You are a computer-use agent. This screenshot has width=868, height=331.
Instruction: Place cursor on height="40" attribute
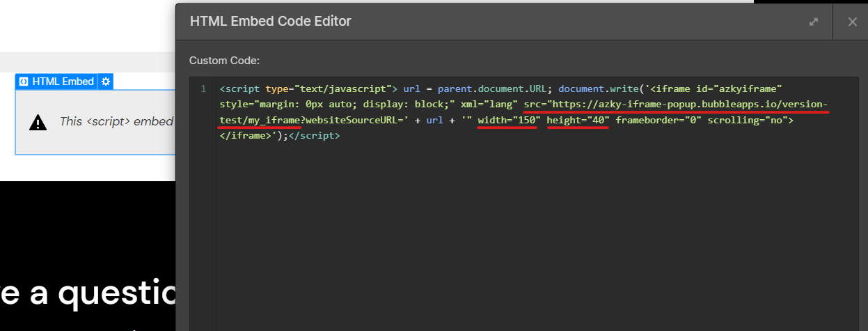(578, 121)
